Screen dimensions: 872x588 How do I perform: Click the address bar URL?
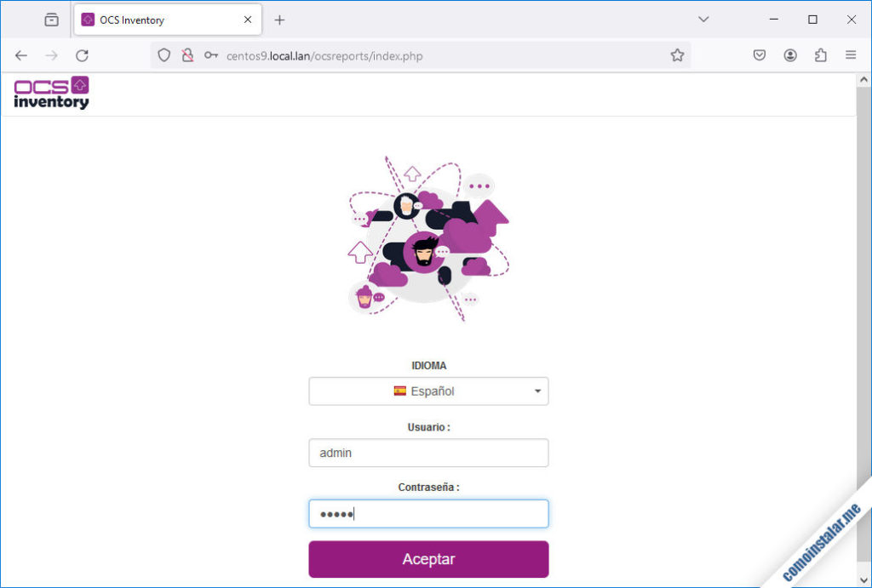coord(324,56)
